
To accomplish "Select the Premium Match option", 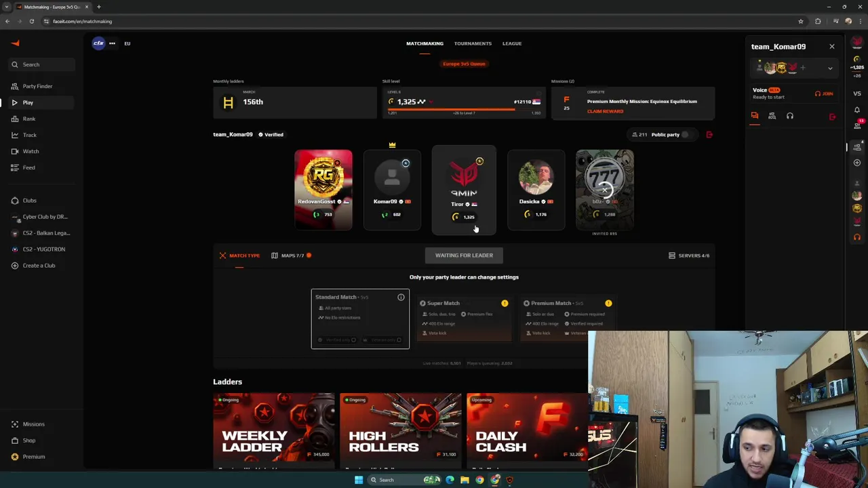I will pos(568,319).
